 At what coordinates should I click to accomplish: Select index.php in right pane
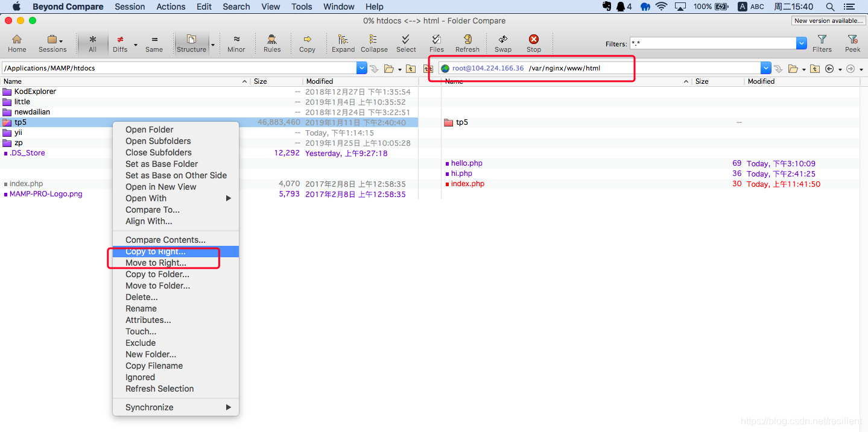tap(467, 184)
